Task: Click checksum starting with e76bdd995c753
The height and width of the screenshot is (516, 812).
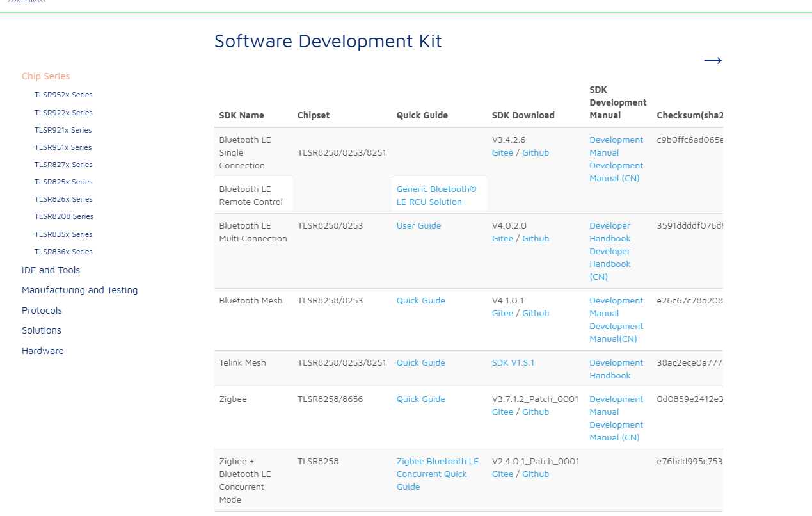Action: click(x=690, y=461)
